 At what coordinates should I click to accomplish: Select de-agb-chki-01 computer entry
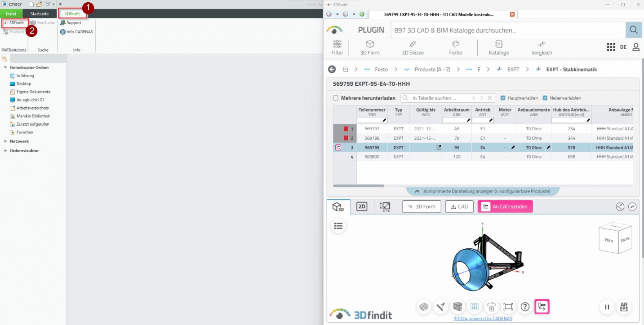click(27, 100)
